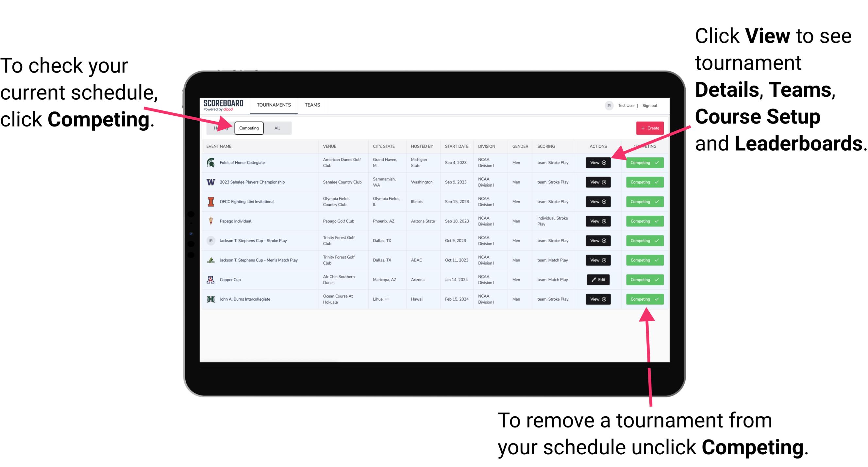Click the plus Create button
868x467 pixels.
tap(648, 128)
